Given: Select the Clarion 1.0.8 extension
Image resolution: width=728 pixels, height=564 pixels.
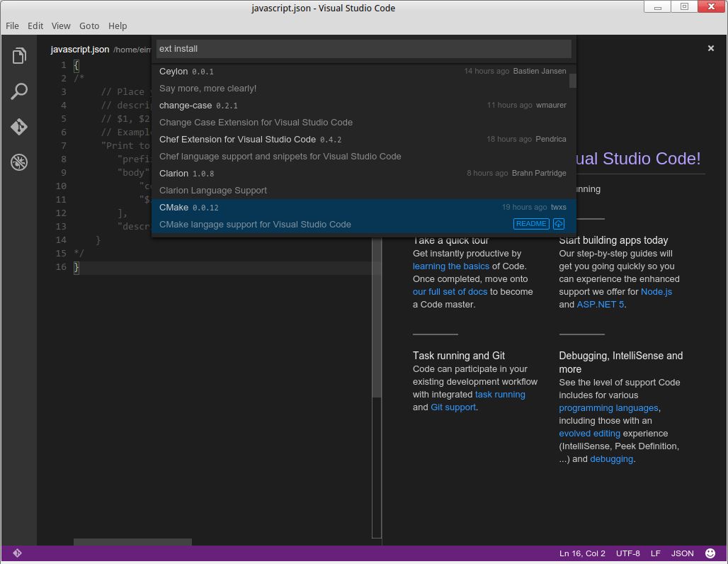Looking at the screenshot, I should tap(363, 181).
